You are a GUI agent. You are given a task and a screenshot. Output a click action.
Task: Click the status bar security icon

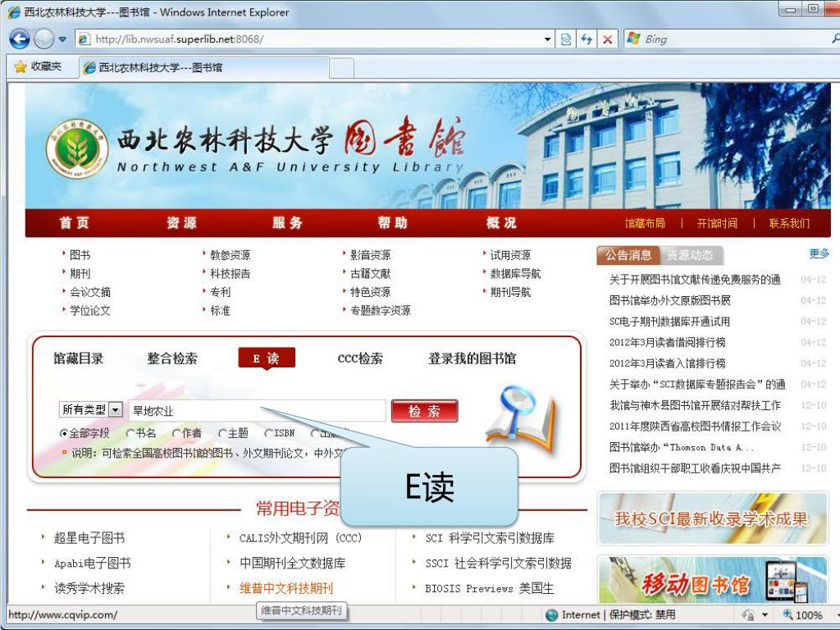tap(748, 615)
